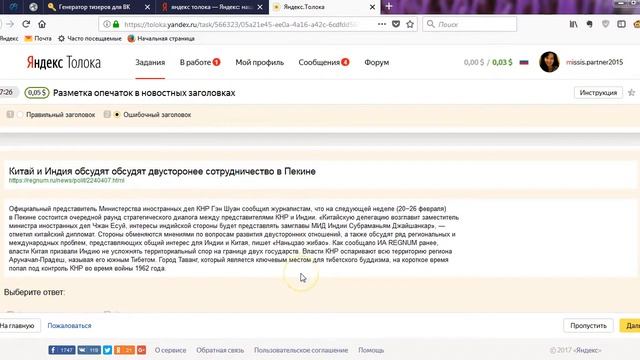Share via the Facebook button in the footer
Image resolution: width=640 pixels, height=360 pixels.
[x=62, y=350]
